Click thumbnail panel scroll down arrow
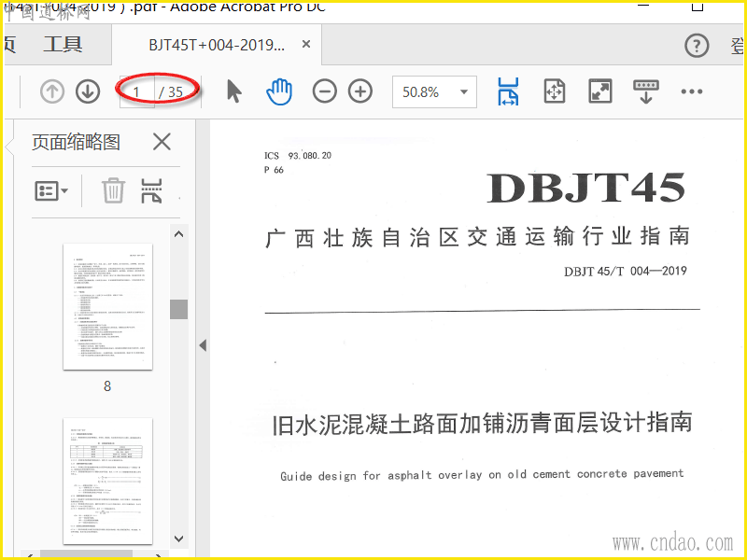The height and width of the screenshot is (560, 747). tap(178, 539)
